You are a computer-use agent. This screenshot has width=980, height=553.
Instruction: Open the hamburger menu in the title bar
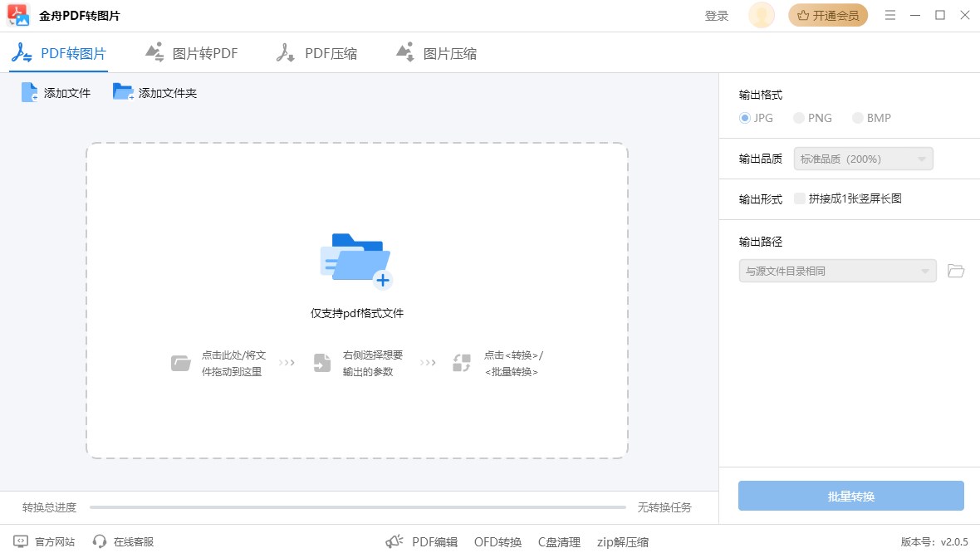click(x=889, y=15)
